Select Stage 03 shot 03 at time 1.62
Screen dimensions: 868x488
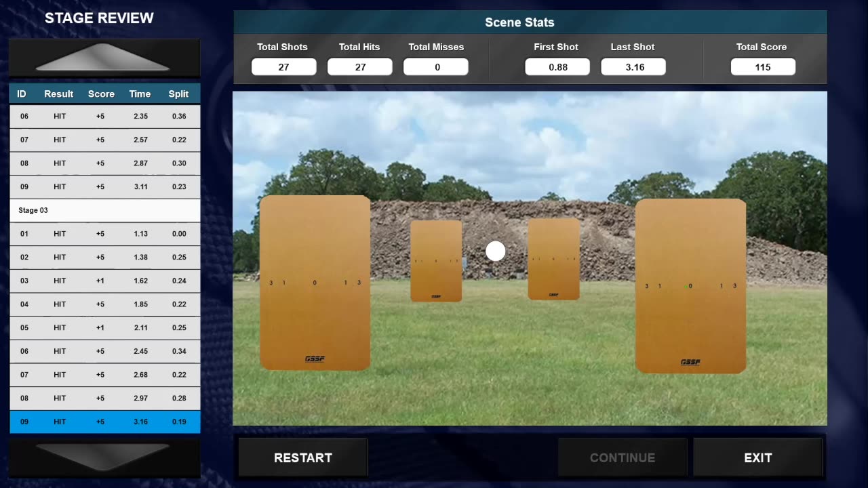pyautogui.click(x=105, y=281)
